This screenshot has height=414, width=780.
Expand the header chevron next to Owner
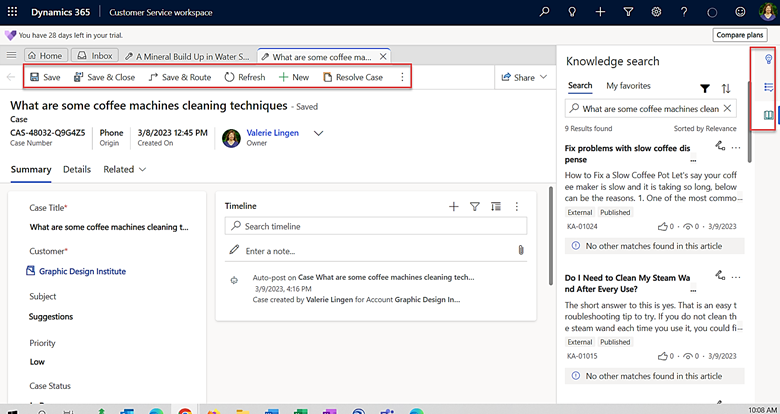(319, 133)
